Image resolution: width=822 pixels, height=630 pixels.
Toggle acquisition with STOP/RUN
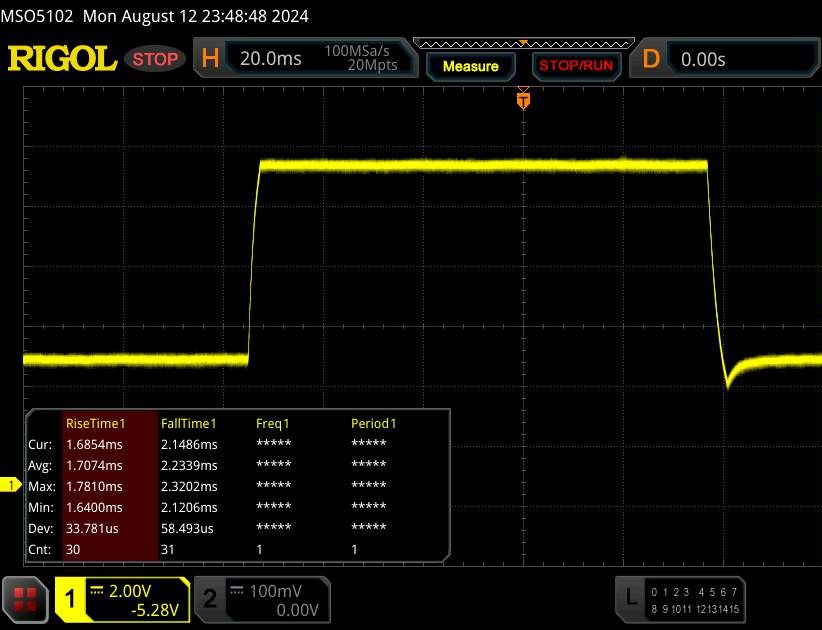576,66
